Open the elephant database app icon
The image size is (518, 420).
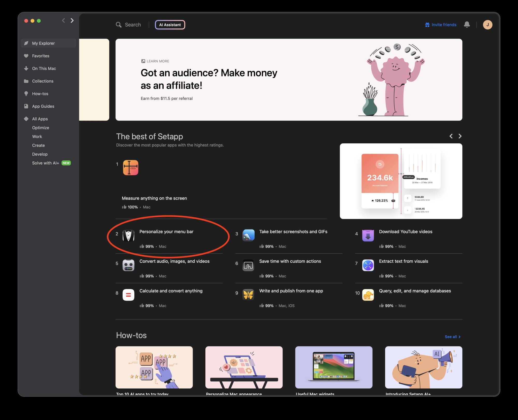coord(368,295)
